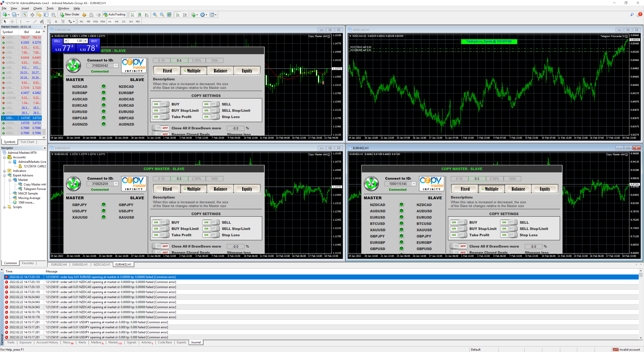Toggle Close All if DrawDown switch in EURUSD,H1 panel
Screen dimensions: 644x352
coord(160,246)
